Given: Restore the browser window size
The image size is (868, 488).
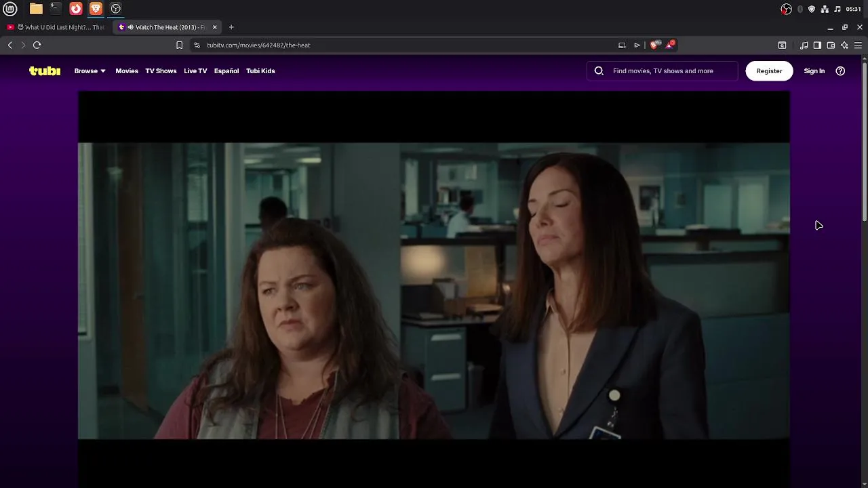Looking at the screenshot, I should pos(845,27).
